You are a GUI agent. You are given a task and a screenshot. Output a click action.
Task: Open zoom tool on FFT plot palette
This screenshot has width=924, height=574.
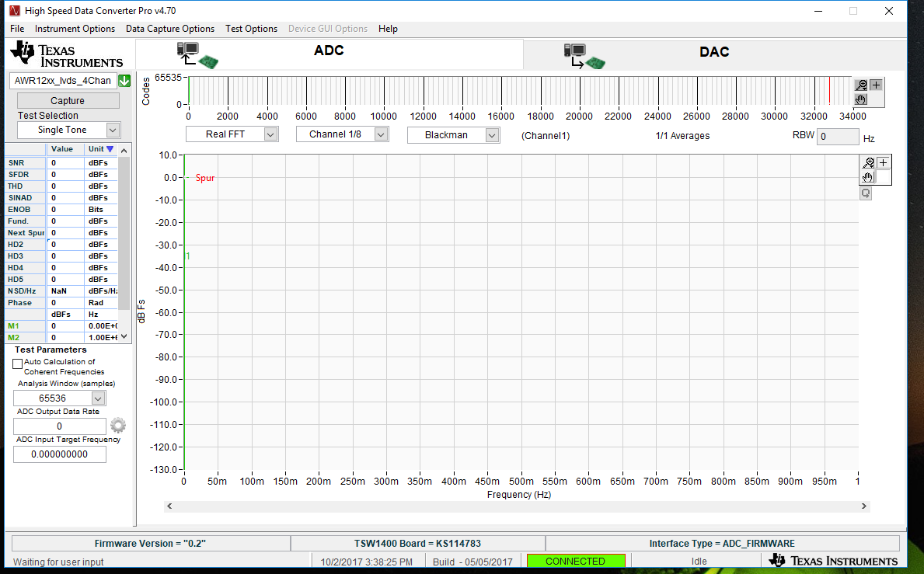(x=868, y=163)
